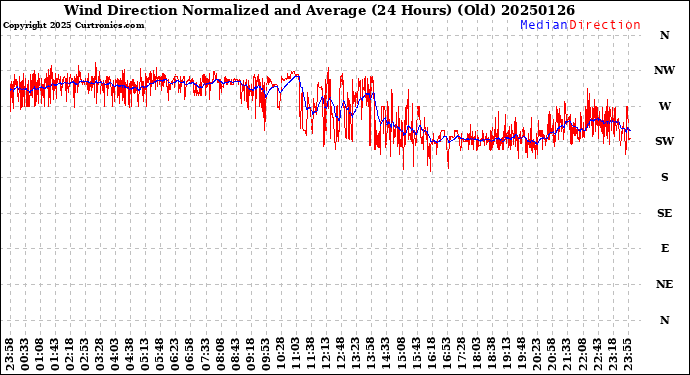This screenshot has height=375, width=690.
Task: Click the 15:08 time label
Action: [401, 355]
